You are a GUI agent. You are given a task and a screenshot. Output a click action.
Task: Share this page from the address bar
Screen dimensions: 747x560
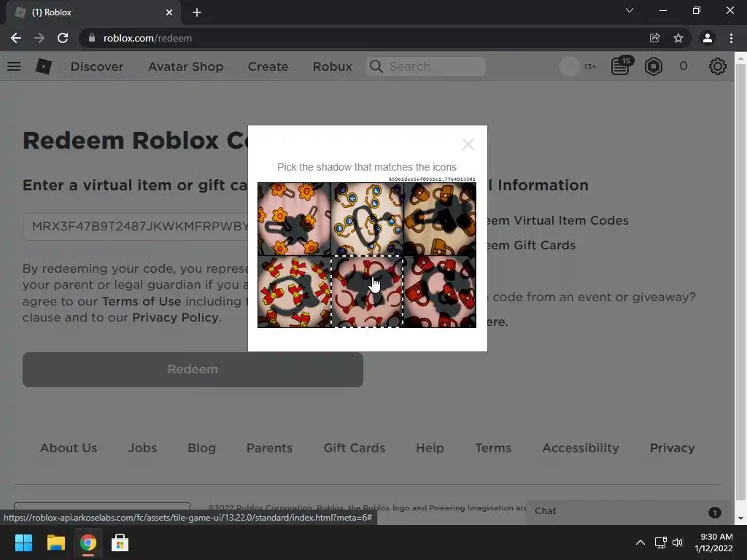(x=655, y=38)
